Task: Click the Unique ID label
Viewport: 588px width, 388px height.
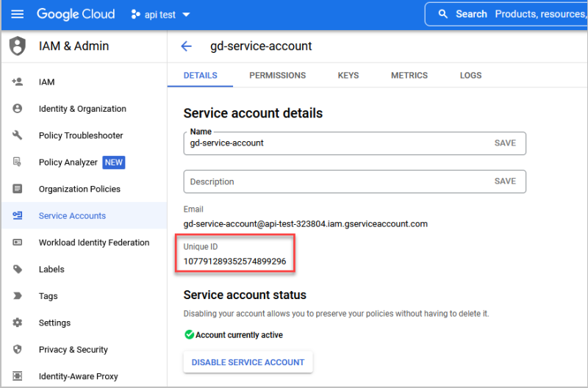Action: [x=200, y=247]
